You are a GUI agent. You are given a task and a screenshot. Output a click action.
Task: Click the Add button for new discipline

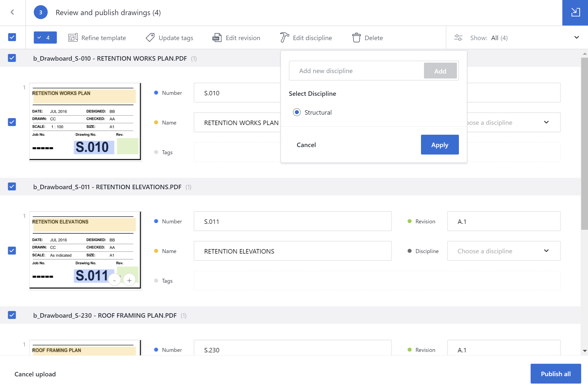pos(440,71)
